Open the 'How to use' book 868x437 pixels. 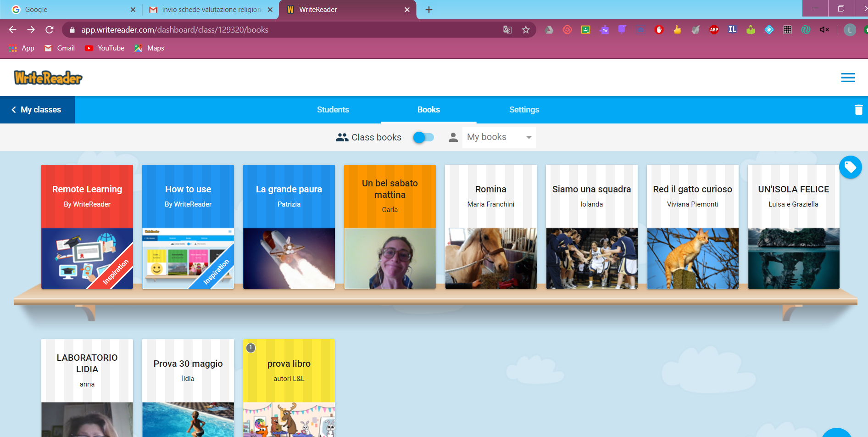[x=188, y=227]
